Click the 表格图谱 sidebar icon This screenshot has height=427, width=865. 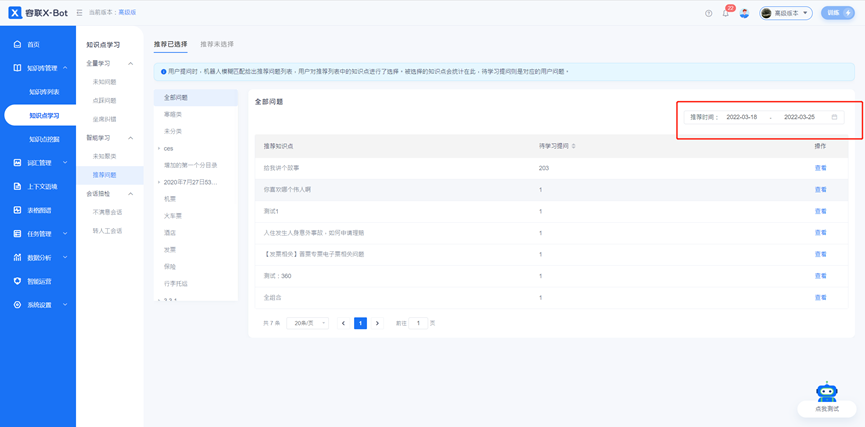17,210
